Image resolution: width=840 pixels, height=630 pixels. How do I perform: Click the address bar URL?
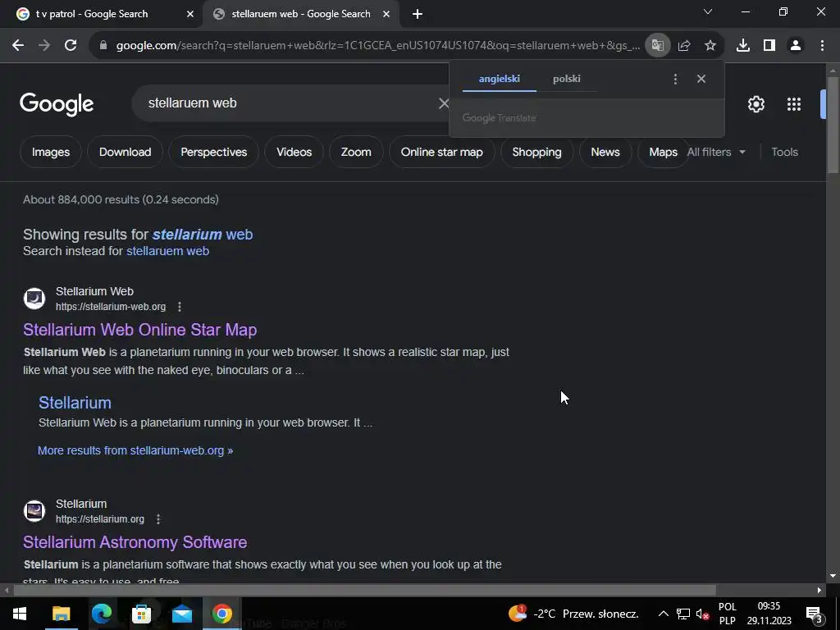(377, 46)
